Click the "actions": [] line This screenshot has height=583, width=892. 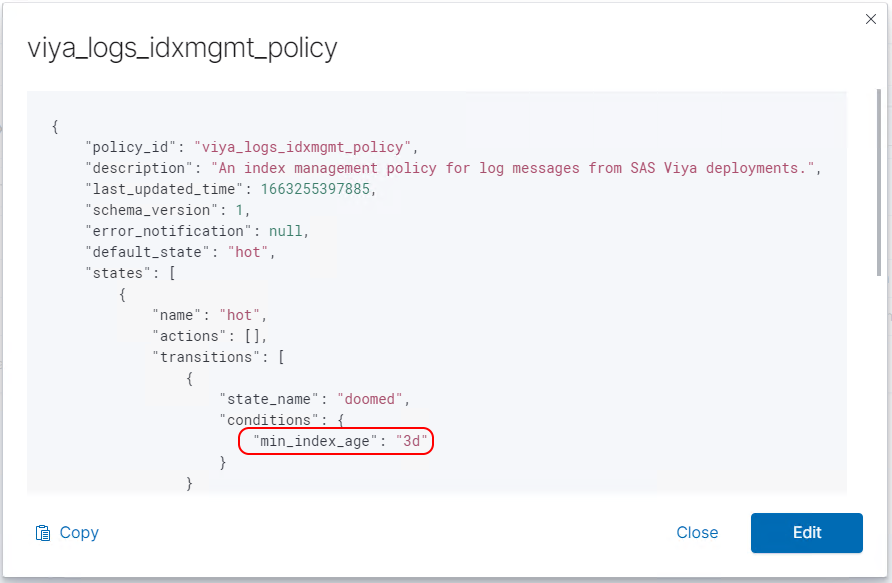tap(209, 337)
